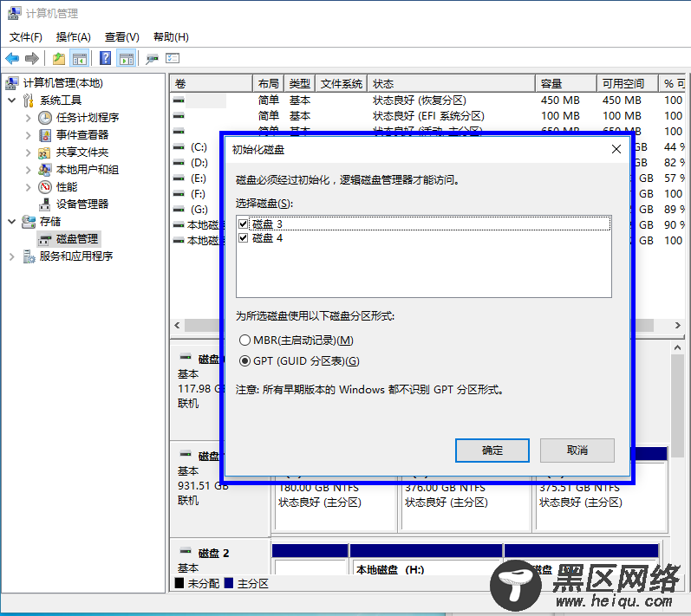Select 存储 tree node
Image resolution: width=691 pixels, height=616 pixels.
49,222
